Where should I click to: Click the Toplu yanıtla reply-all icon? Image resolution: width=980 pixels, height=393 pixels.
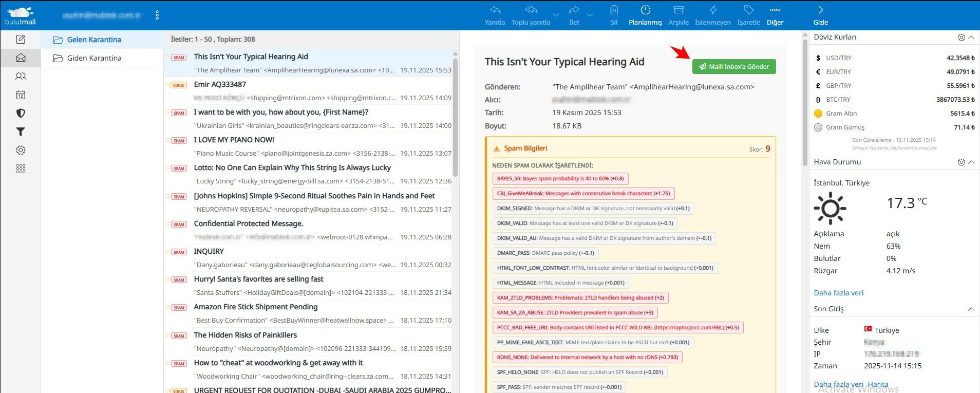(531, 10)
